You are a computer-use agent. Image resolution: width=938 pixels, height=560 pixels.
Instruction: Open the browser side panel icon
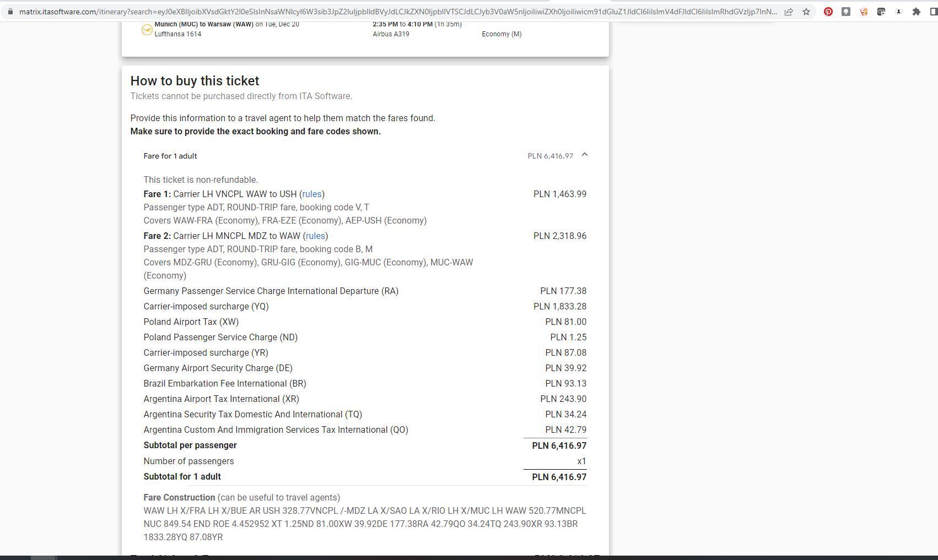tap(934, 12)
